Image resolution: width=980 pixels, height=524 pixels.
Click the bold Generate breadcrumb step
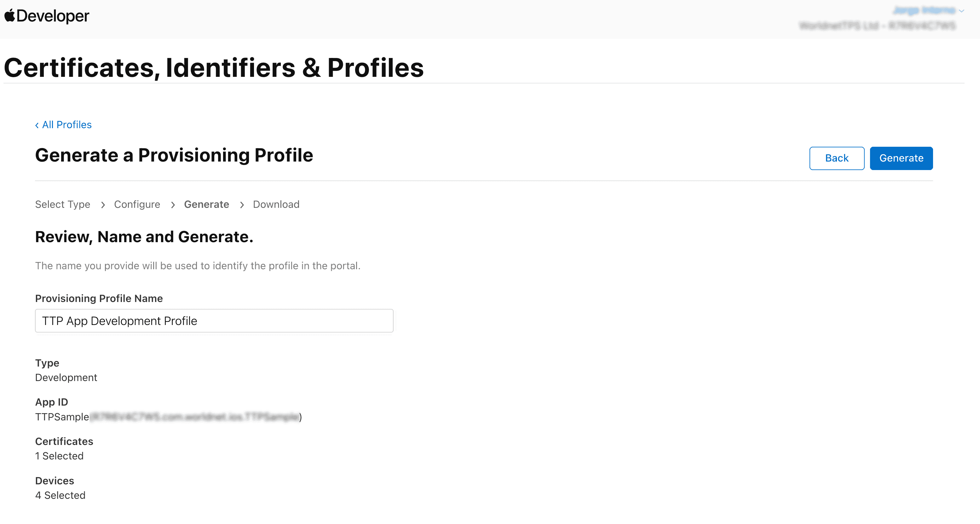coord(206,205)
